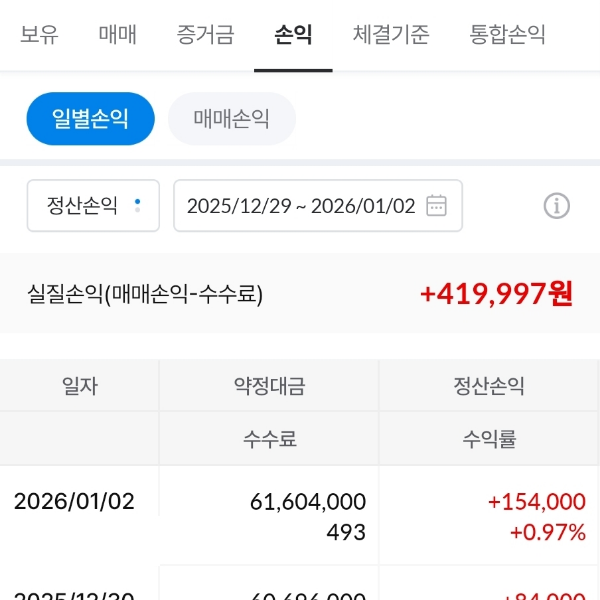Open the calendar icon in date field
Viewport: 600px width, 600px height.
pyautogui.click(x=436, y=206)
